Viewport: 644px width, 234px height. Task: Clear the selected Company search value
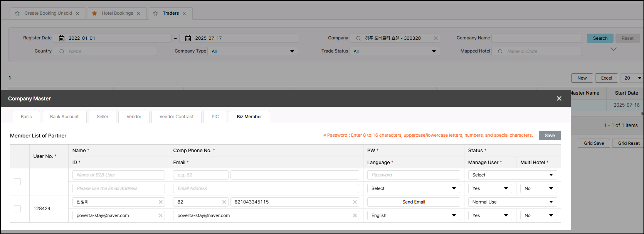point(435,38)
